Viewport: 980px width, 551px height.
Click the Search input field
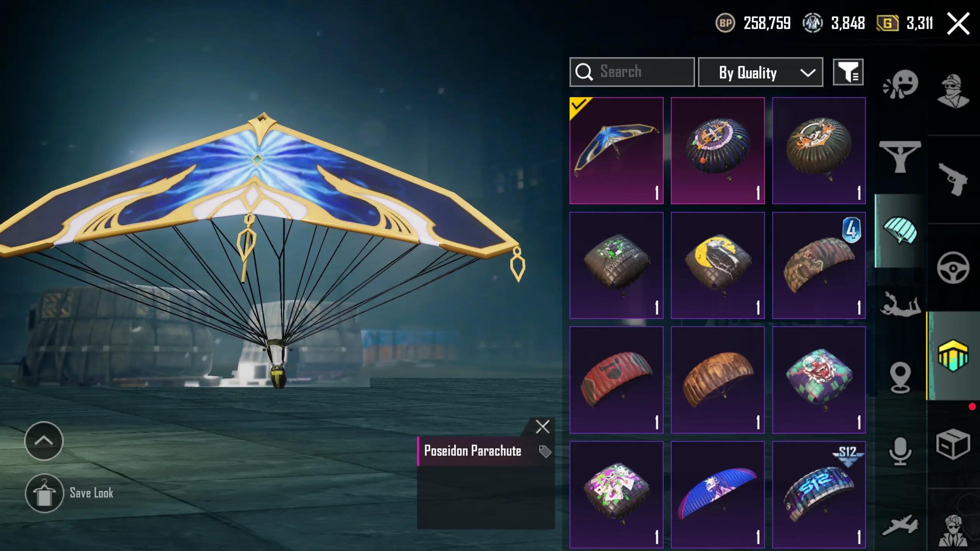(x=632, y=72)
